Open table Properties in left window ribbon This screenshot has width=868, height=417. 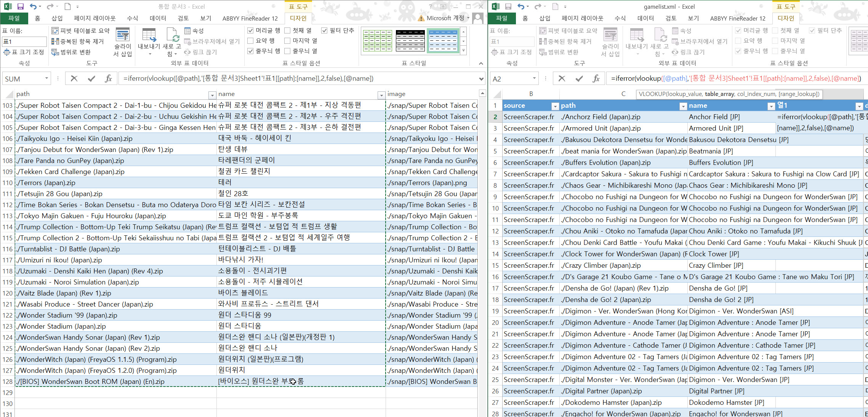(x=194, y=30)
